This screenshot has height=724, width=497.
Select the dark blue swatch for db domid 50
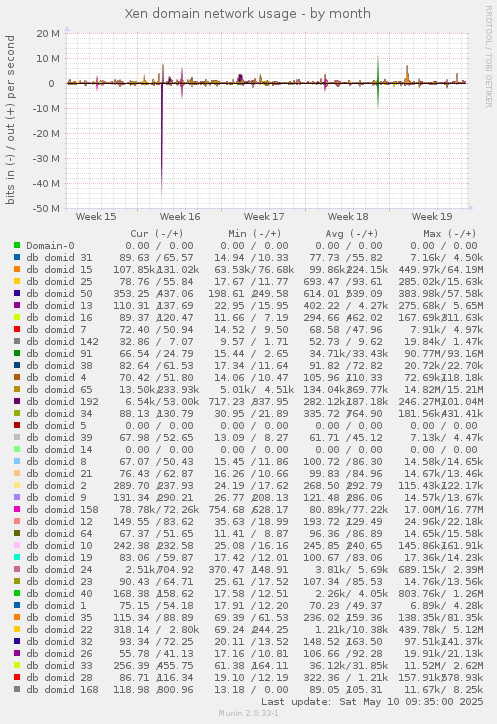[17, 294]
